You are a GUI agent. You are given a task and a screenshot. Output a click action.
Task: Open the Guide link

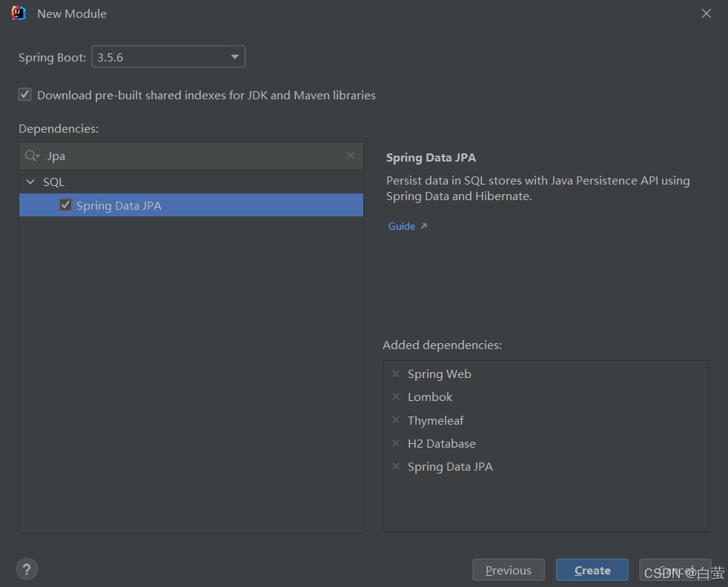click(402, 226)
